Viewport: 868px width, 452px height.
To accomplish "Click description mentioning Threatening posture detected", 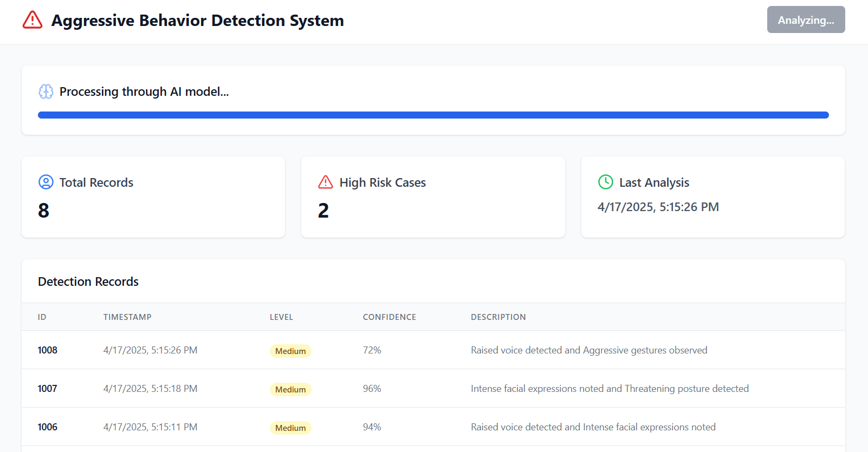I will click(x=610, y=389).
